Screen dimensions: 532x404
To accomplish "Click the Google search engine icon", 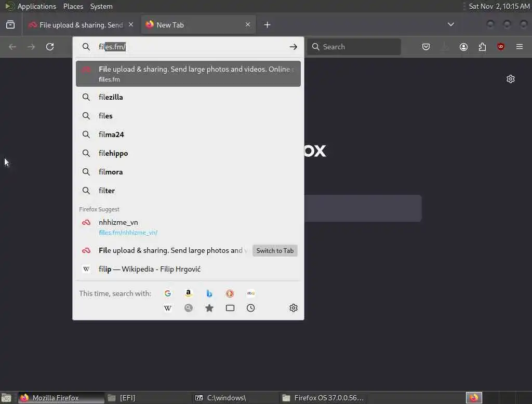I will click(168, 293).
